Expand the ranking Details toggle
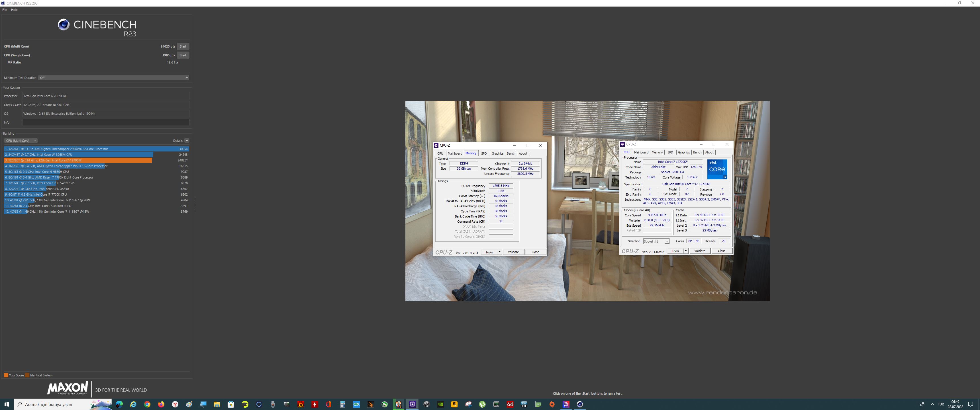Screen dimensions: 980x410 [x=187, y=141]
